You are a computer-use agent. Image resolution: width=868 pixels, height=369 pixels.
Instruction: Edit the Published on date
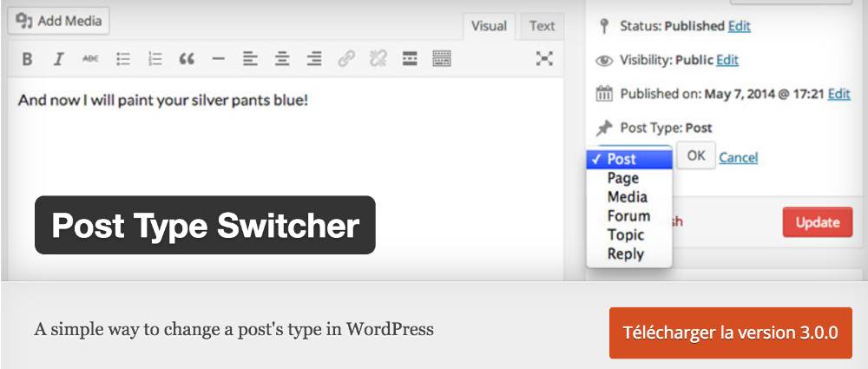(x=839, y=94)
